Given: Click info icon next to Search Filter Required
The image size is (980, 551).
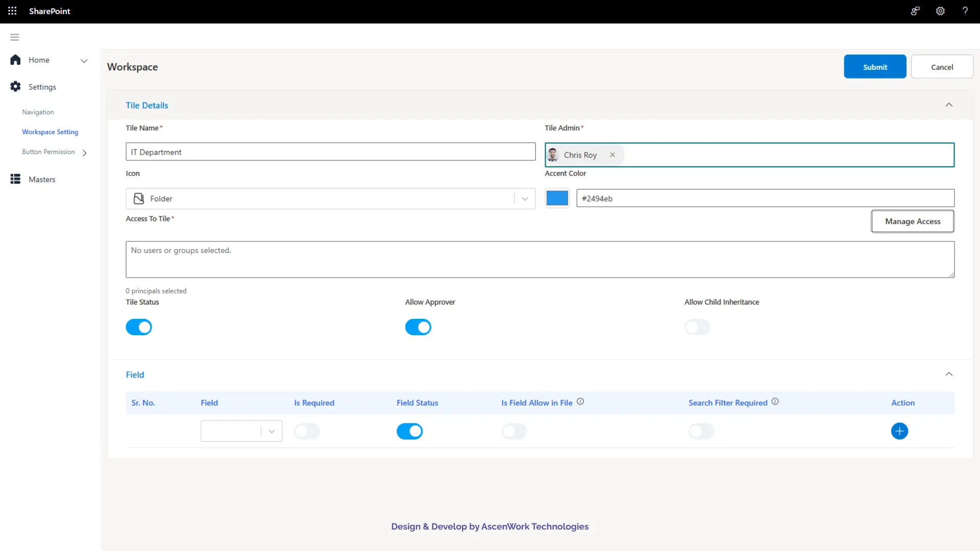Looking at the screenshot, I should (x=775, y=402).
